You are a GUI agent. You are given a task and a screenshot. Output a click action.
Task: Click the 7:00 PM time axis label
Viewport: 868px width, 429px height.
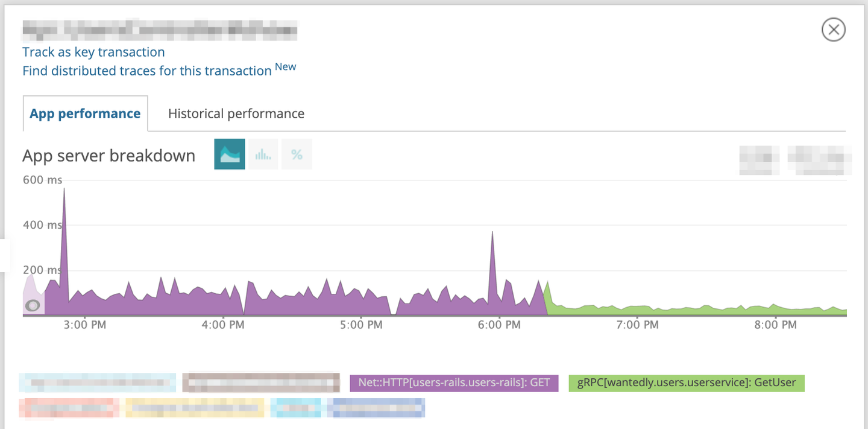[x=637, y=325]
